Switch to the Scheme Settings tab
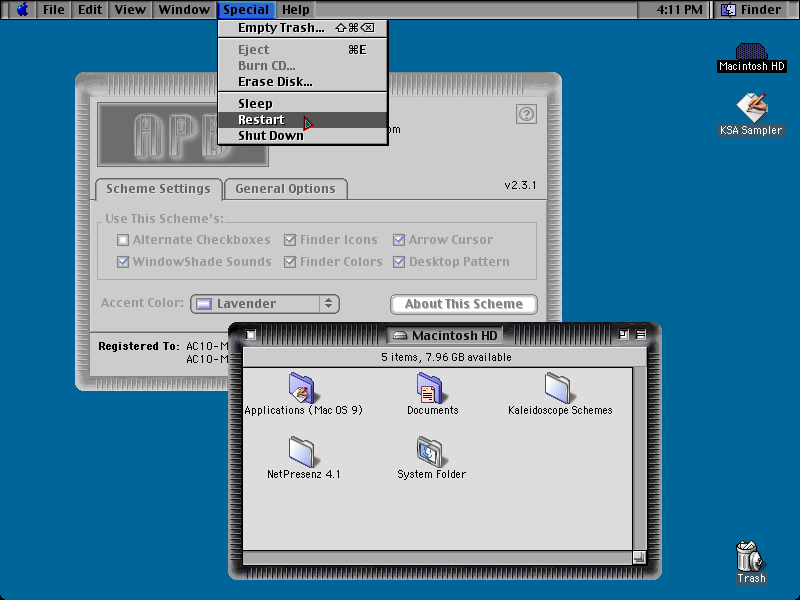 click(158, 189)
